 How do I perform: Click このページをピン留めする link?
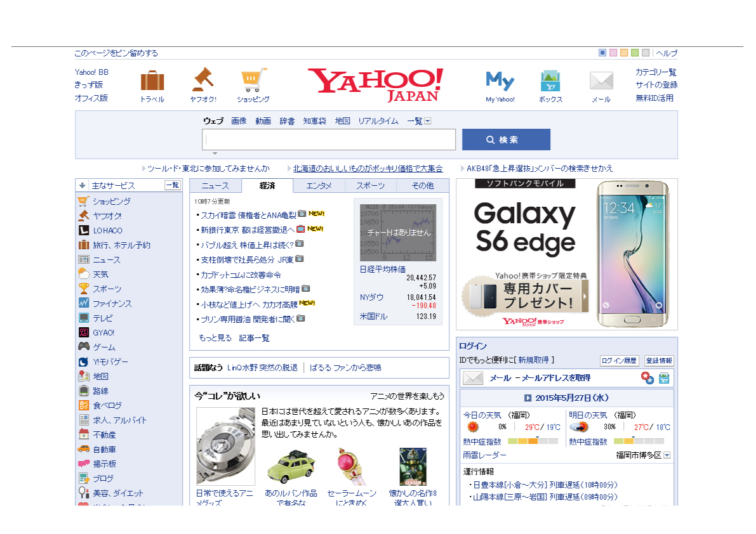click(116, 53)
